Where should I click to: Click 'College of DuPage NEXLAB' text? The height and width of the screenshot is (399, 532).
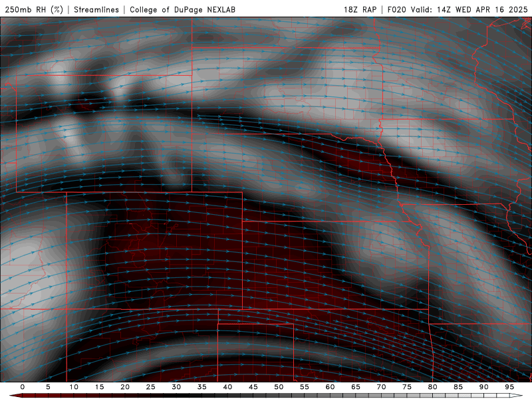click(x=182, y=9)
